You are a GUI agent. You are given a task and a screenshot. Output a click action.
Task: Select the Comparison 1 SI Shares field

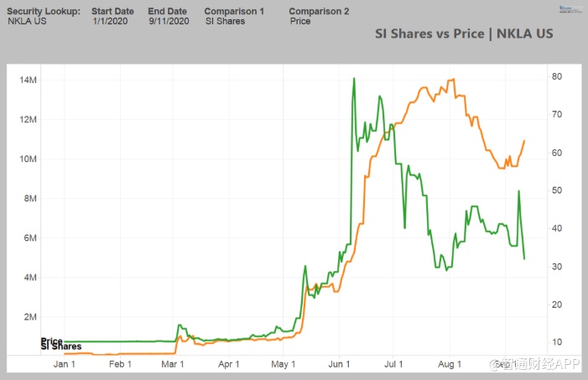[x=225, y=21]
